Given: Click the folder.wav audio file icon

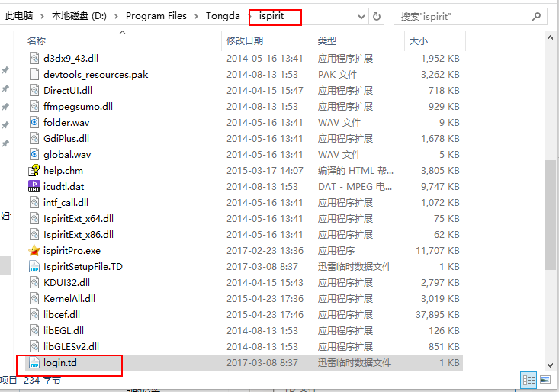Looking at the screenshot, I should (x=34, y=122).
